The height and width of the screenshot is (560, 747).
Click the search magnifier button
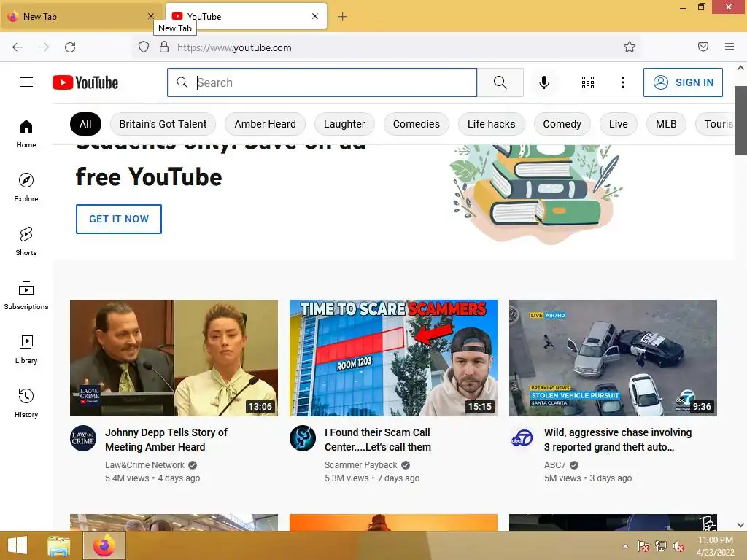point(500,82)
